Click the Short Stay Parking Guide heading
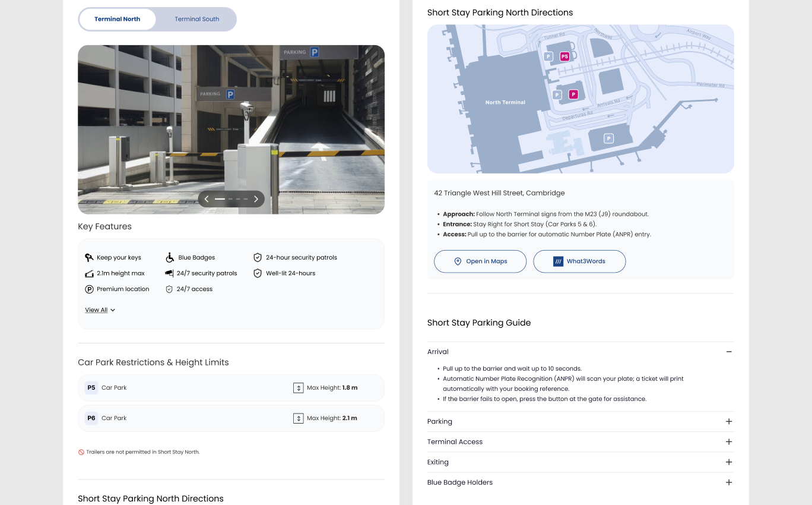Screen dimensions: 812x505 [x=479, y=323]
